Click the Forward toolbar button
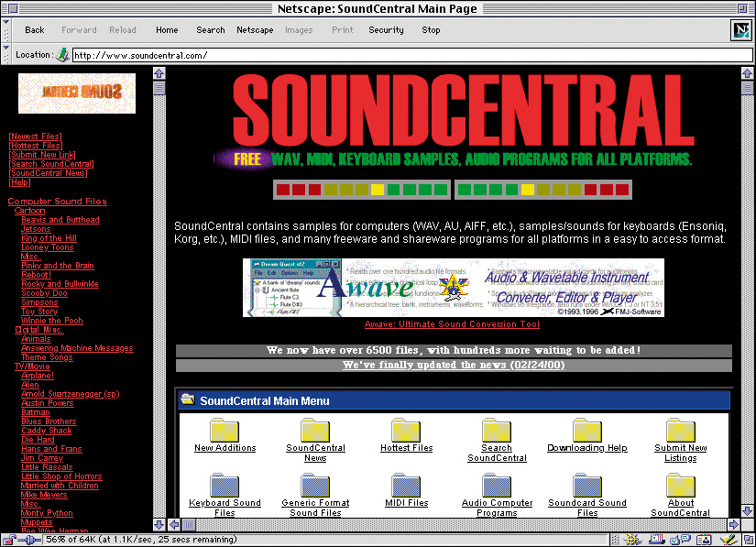The width and height of the screenshot is (756, 547). click(x=79, y=30)
